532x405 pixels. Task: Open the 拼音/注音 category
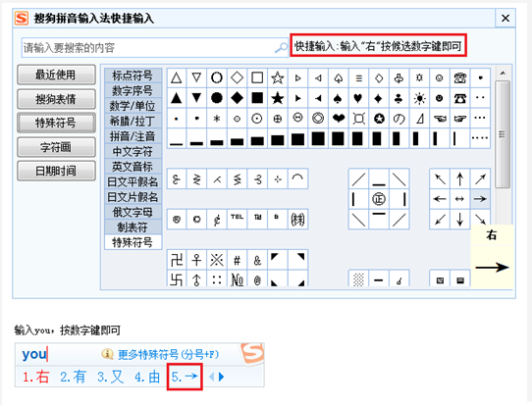pyautogui.click(x=133, y=136)
